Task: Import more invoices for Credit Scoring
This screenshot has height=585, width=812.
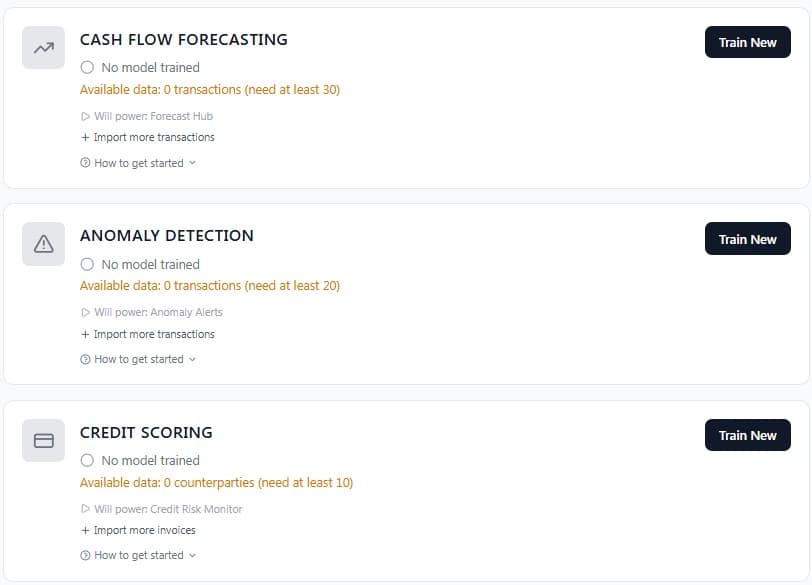Action: coord(139,530)
